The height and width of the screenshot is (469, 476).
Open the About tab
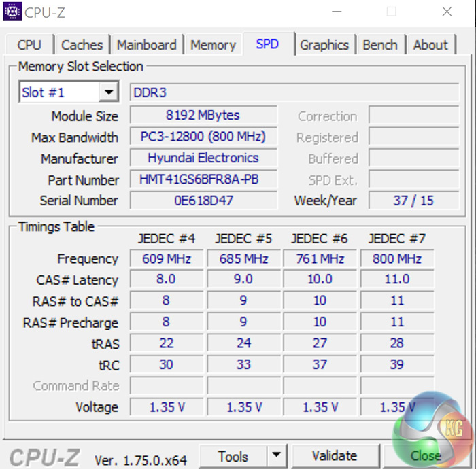[430, 45]
